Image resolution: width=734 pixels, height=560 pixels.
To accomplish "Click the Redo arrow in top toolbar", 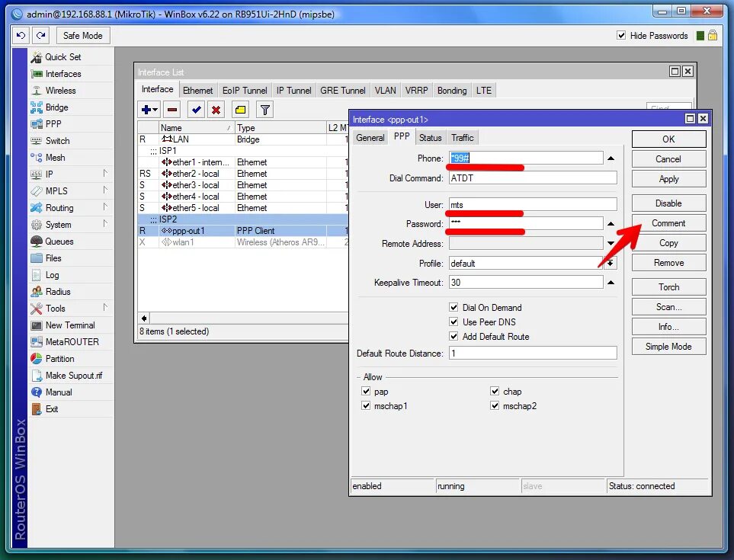I will [x=41, y=36].
